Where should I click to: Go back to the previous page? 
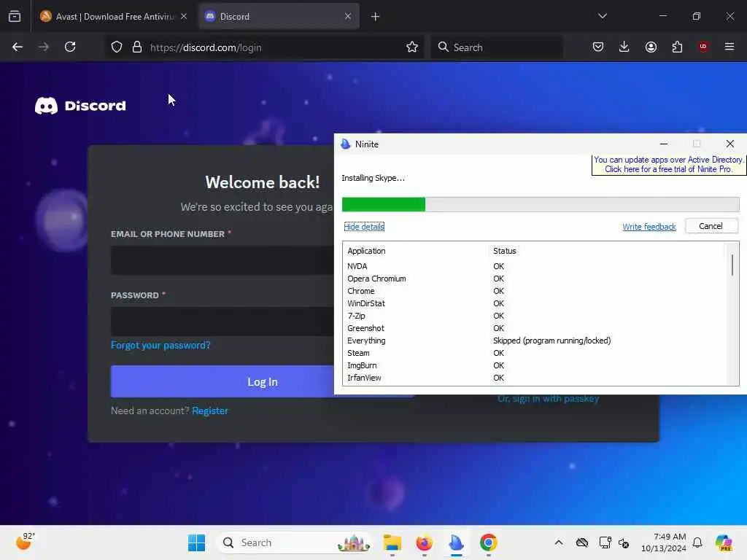(x=18, y=47)
